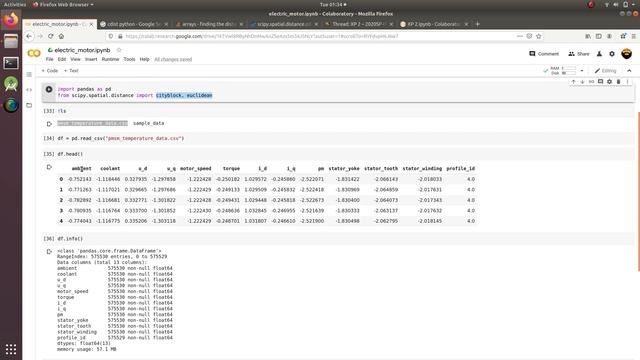Open notebook settings gear in header

(612, 54)
